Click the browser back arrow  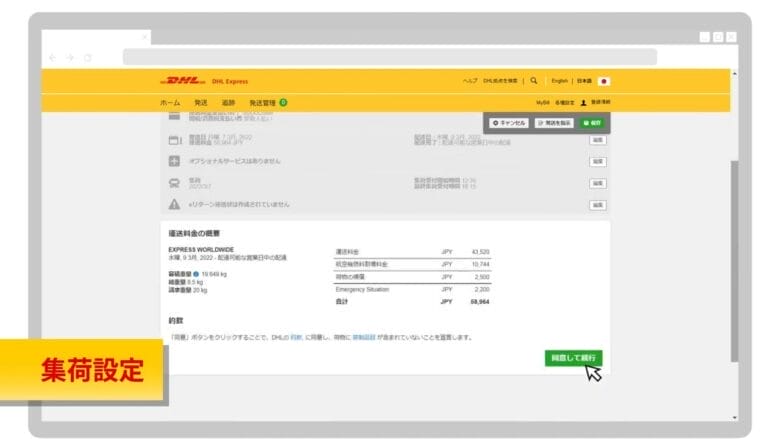53,58
